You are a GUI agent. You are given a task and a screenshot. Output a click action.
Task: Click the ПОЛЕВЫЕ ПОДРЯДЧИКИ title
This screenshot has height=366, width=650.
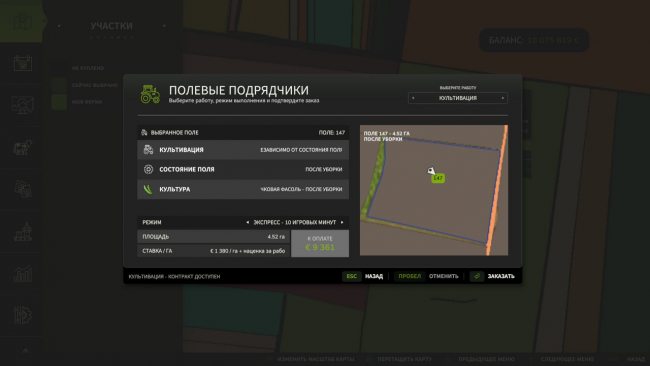point(238,90)
